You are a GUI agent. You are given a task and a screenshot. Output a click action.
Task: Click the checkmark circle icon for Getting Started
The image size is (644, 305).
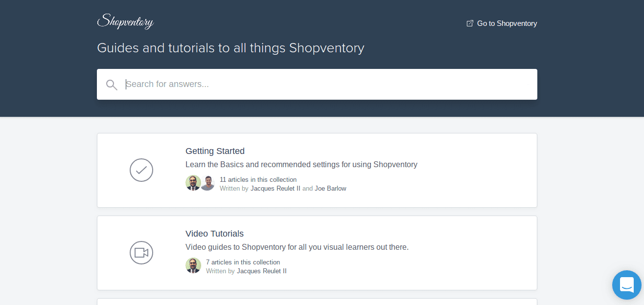coord(141,170)
